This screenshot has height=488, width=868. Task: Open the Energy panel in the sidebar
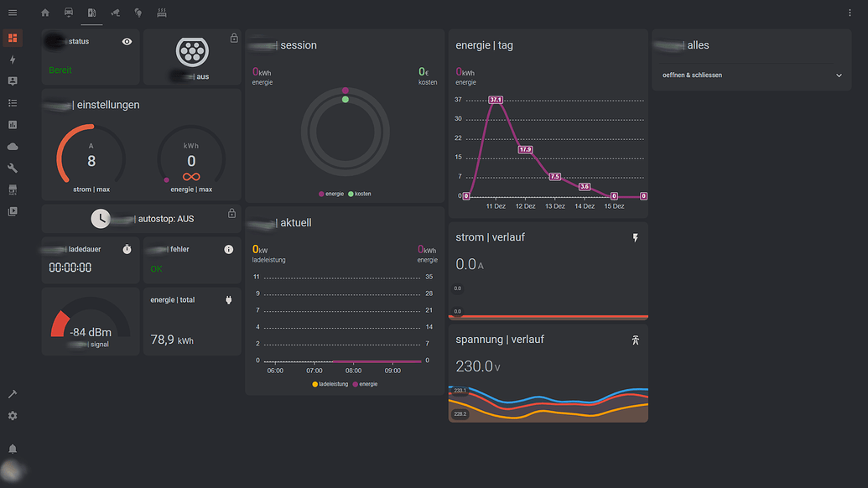coord(13,60)
